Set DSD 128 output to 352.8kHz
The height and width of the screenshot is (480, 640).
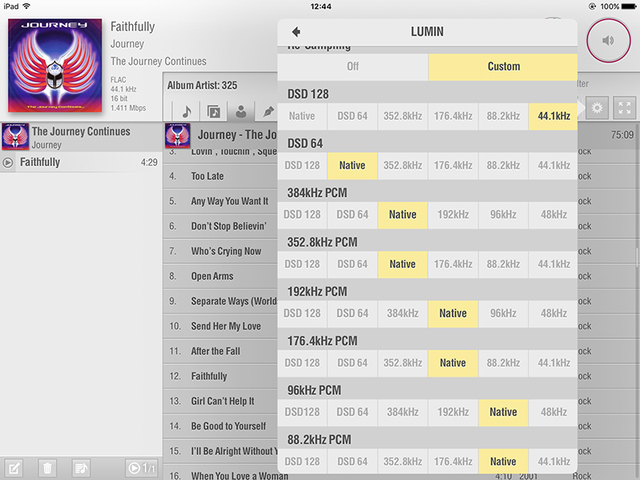pos(402,116)
